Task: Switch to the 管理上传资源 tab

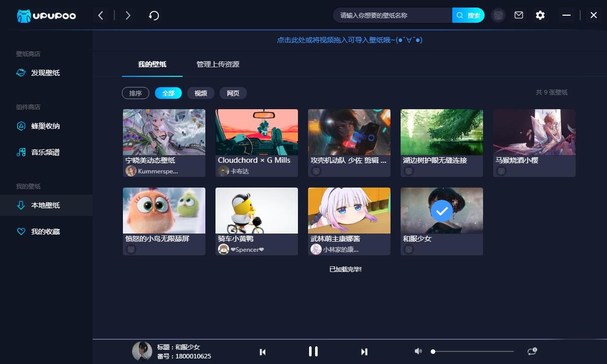Action: point(216,64)
